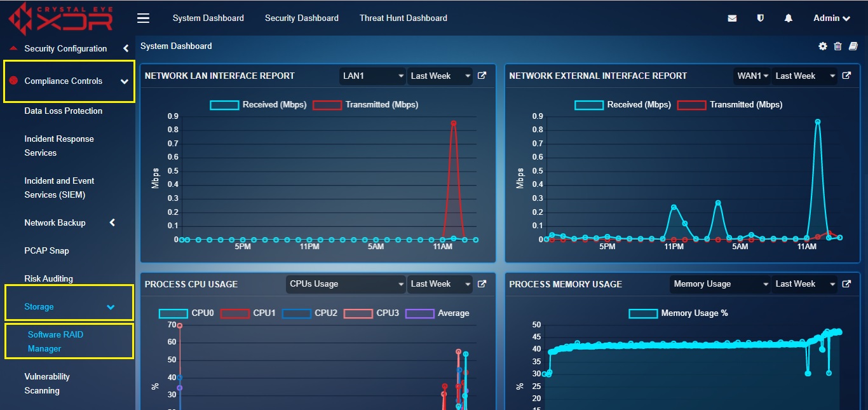Toggle Received (Mbps) legend in LAN chart
This screenshot has width=868, height=410.
coord(258,105)
